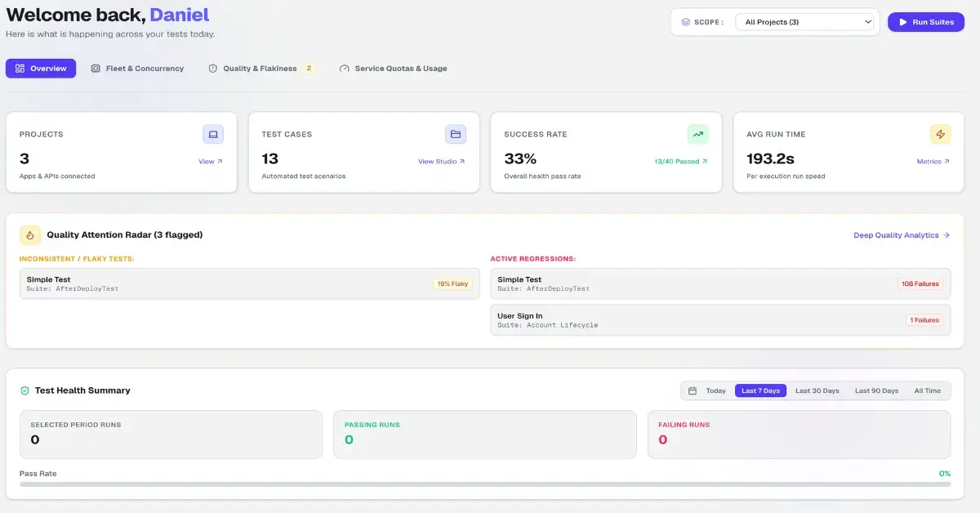Select the All Time period filter
This screenshot has height=513, width=980.
click(928, 391)
